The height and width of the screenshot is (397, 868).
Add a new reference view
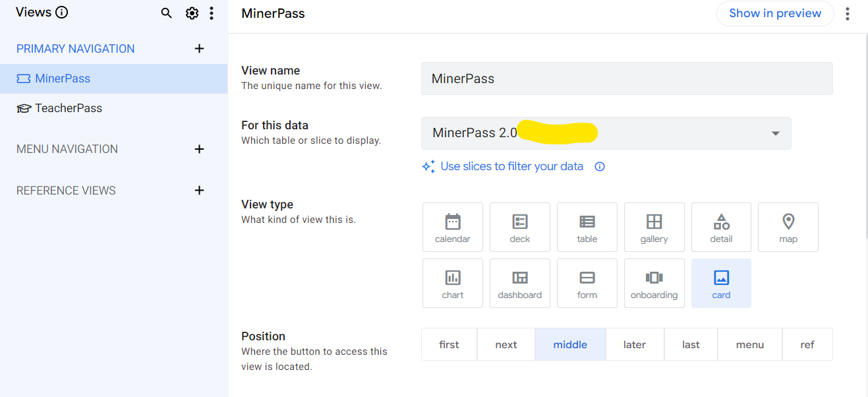point(200,191)
